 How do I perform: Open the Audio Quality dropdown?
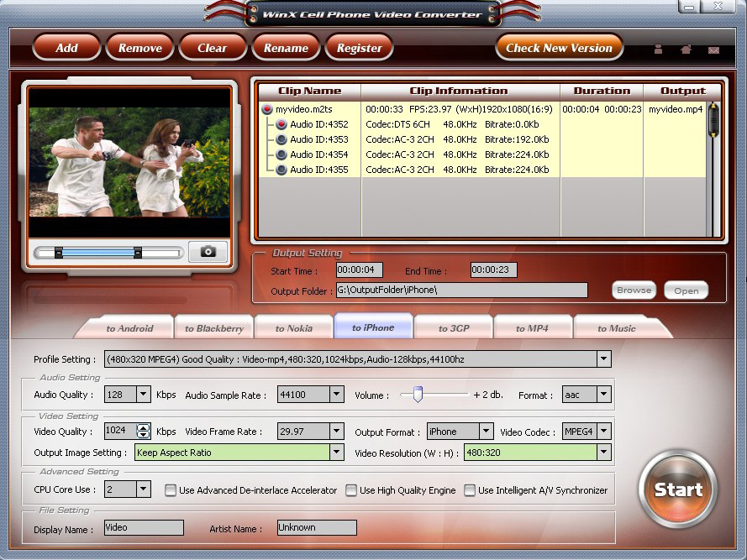coord(144,394)
